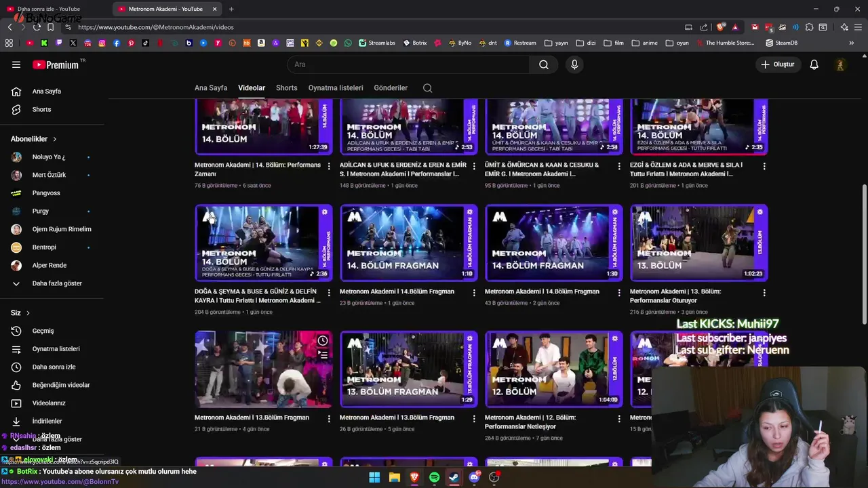Open options for 14. Bölüm: Performans Zamanı video
This screenshot has height=488, width=868.
(x=329, y=166)
